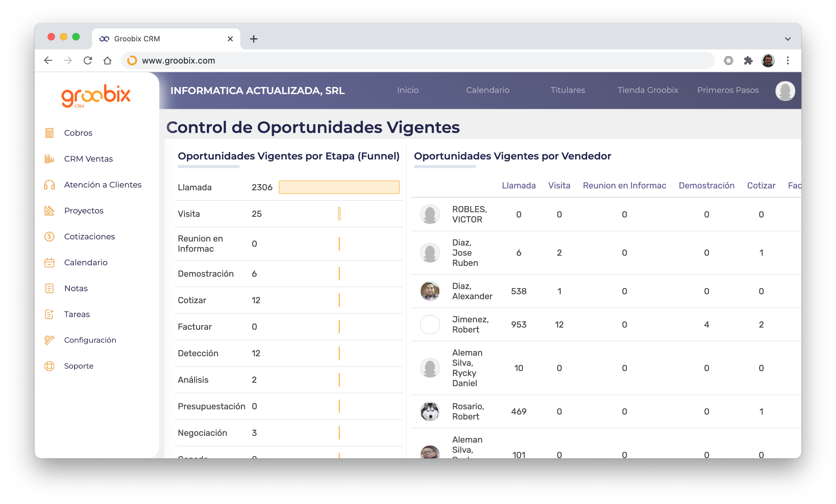The height and width of the screenshot is (504, 836).
Task: Click the Soporte lifebuoy icon
Action: pos(49,366)
